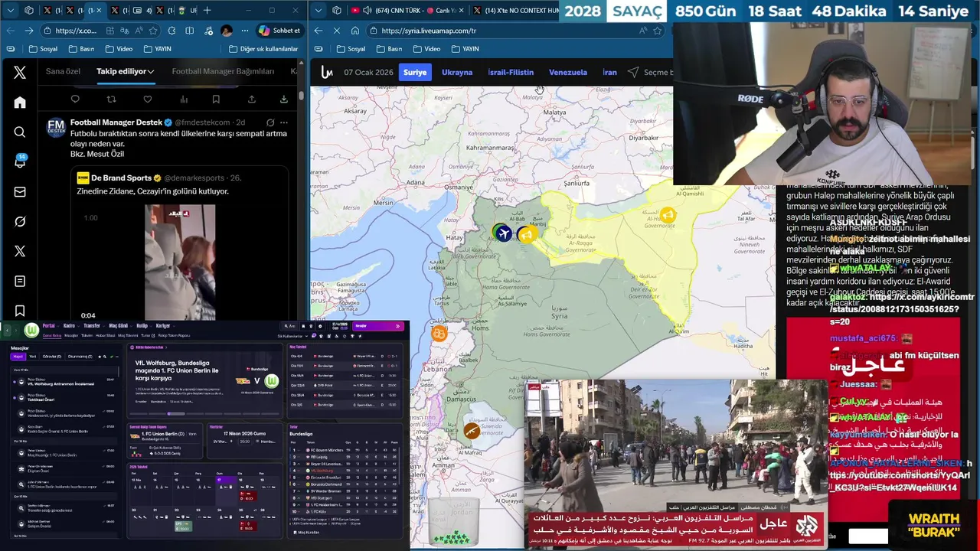Click the Liveuamap logo
Viewport: 980px width, 551px height.
tap(327, 72)
